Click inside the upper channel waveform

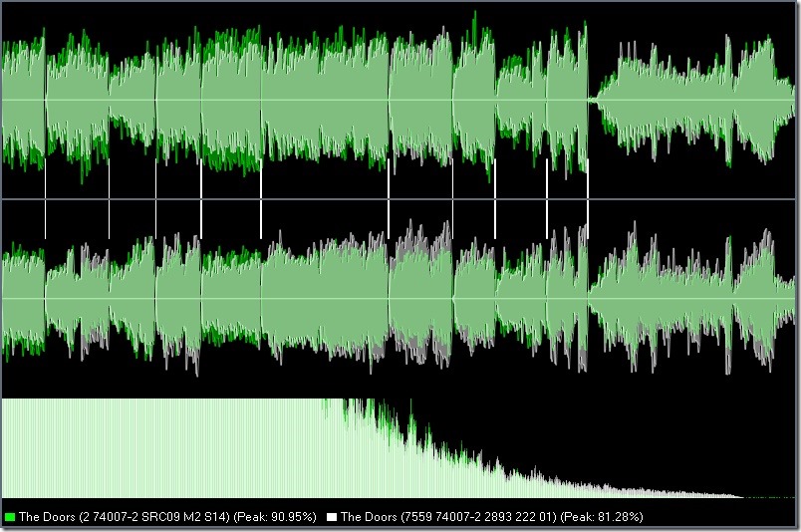399,100
